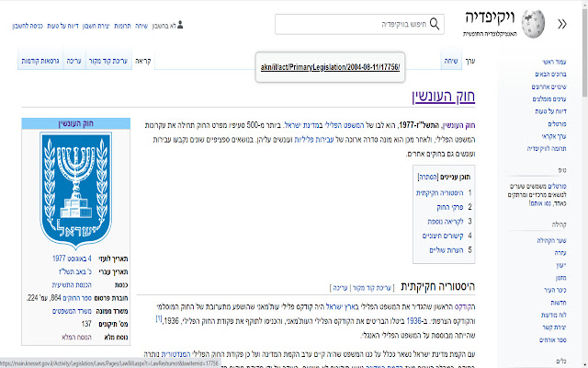Switch to the ערך tab
Screen dimensions: 588x368
[470, 61]
